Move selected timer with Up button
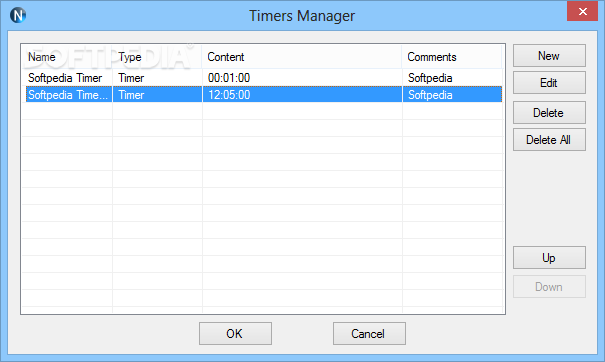Image resolution: width=605 pixels, height=362 pixels. (x=549, y=257)
